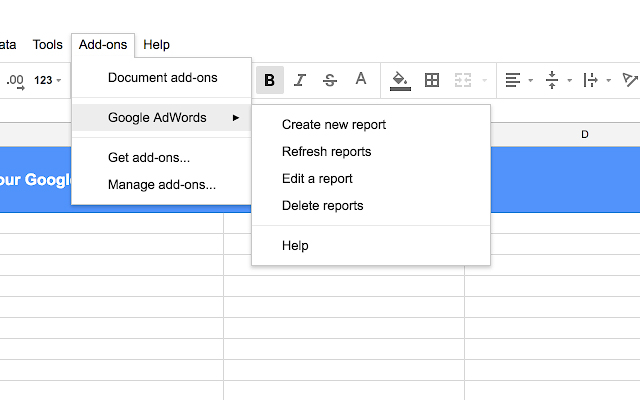640x400 pixels.
Task: Click the text rotation icon
Action: (x=630, y=80)
